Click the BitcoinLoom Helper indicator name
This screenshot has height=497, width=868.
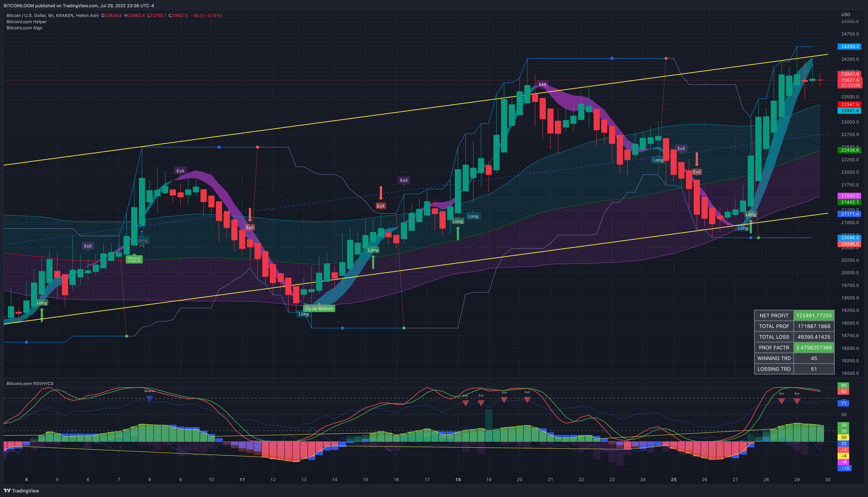point(27,22)
